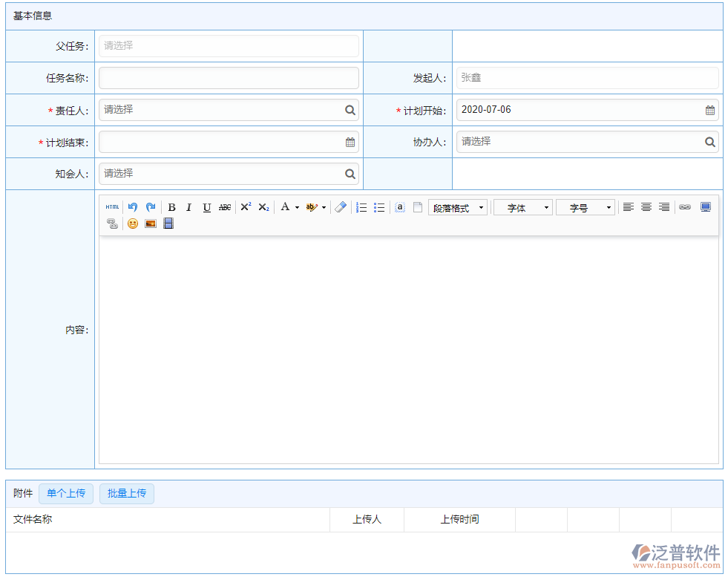Open calendar for 计划结束 date field
This screenshot has height=577, width=728.
pos(350,142)
